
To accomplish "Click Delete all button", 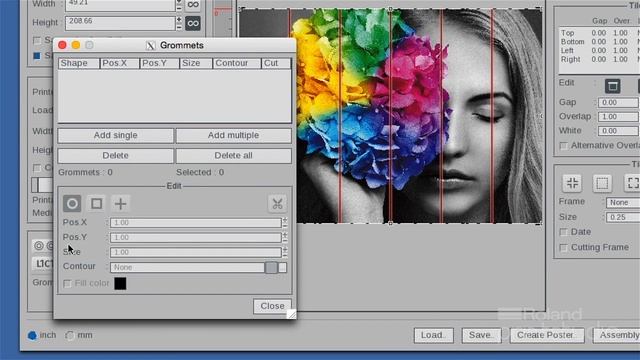I will (233, 156).
